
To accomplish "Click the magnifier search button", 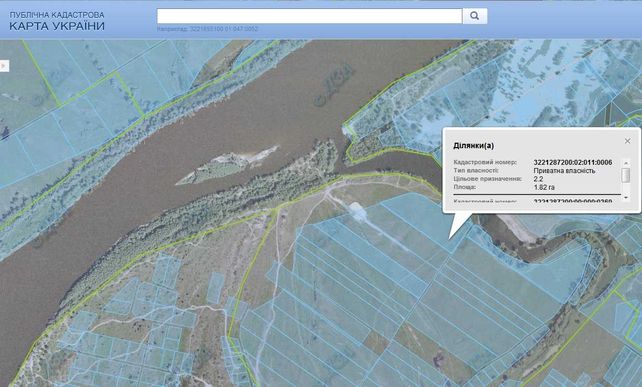I will click(475, 16).
